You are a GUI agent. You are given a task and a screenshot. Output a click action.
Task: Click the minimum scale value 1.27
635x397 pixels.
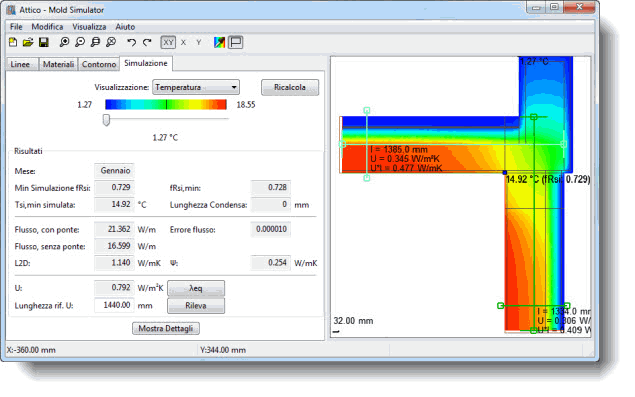pyautogui.click(x=85, y=105)
